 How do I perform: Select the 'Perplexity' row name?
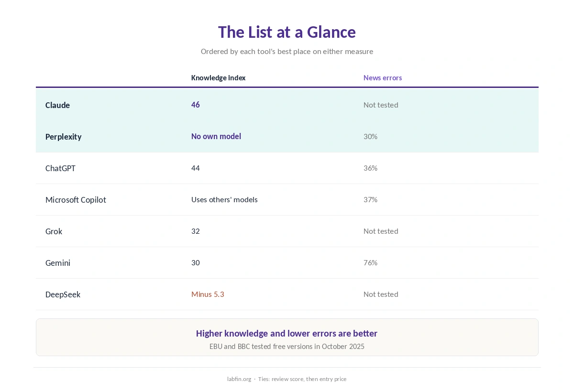tap(63, 137)
